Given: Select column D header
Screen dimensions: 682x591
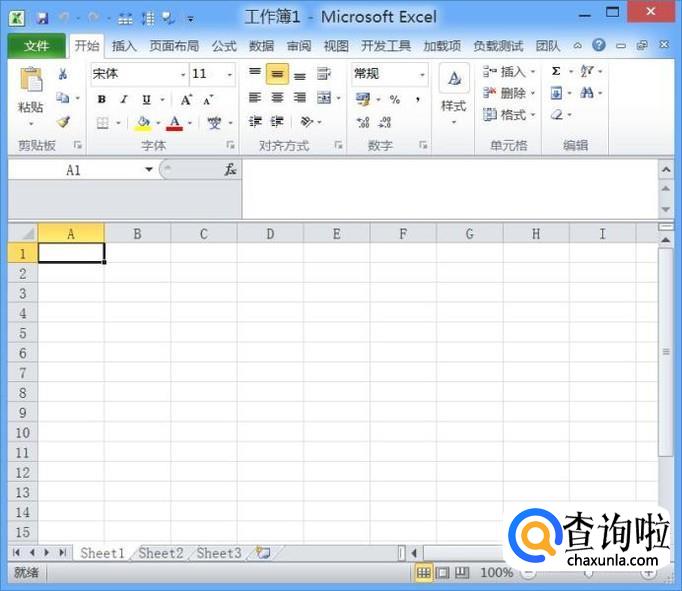Looking at the screenshot, I should [x=270, y=234].
